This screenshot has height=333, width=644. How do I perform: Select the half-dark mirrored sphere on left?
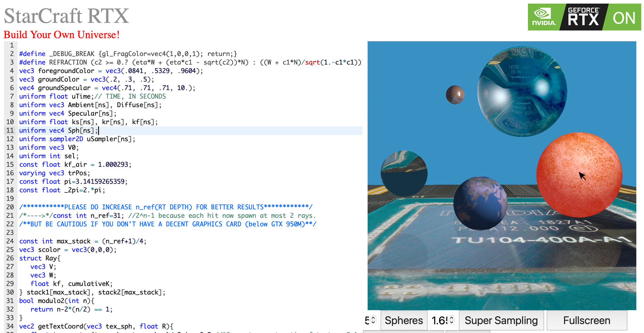[x=404, y=173]
